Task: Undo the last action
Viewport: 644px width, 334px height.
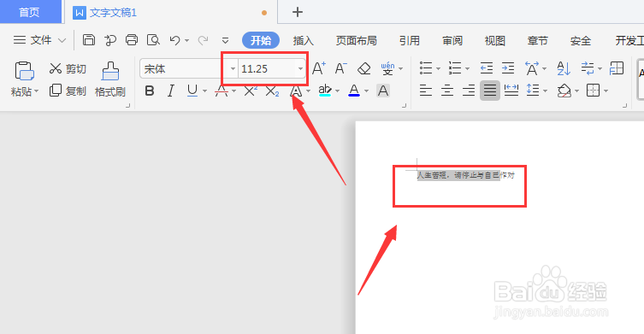Action: tap(175, 40)
